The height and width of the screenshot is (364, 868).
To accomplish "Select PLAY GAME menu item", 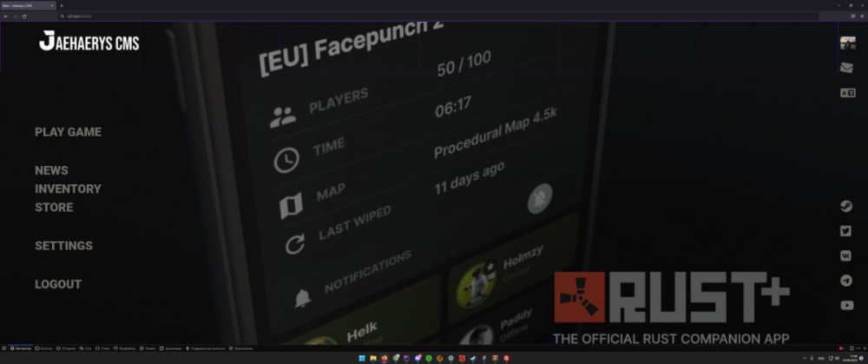I will click(68, 132).
